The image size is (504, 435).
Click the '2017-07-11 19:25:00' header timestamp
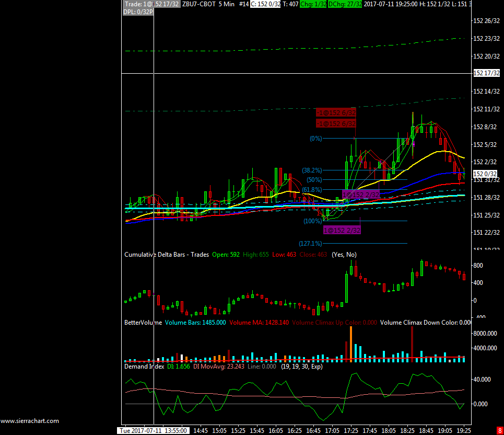coord(391,4)
